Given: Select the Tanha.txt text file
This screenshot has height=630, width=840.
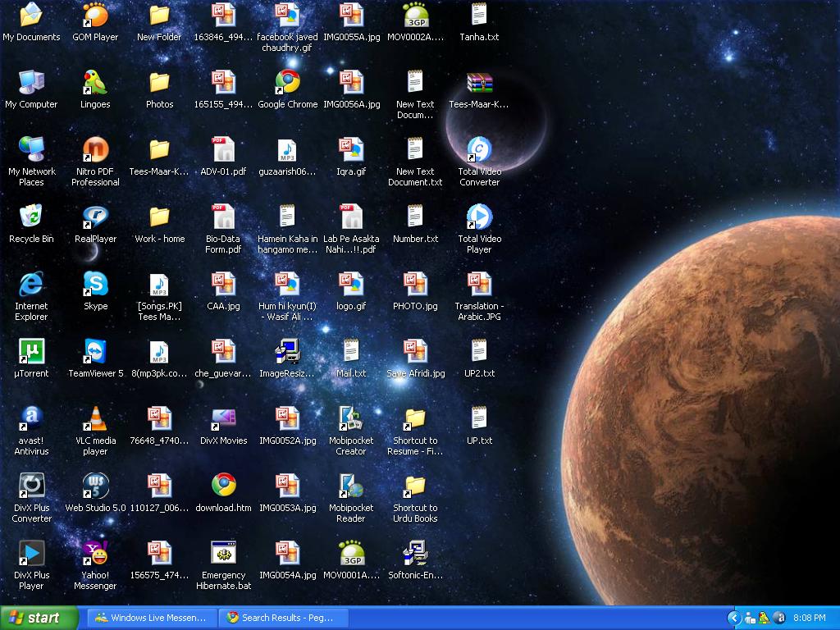Looking at the screenshot, I should [x=479, y=16].
